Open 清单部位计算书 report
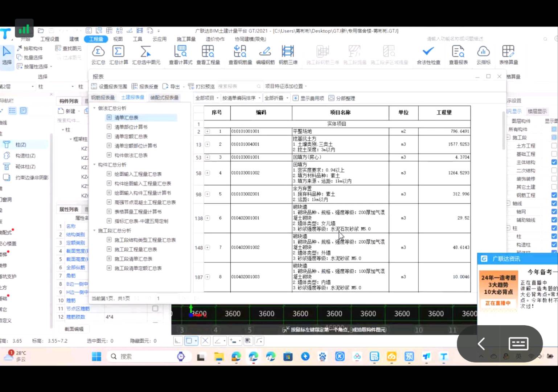 (131, 127)
